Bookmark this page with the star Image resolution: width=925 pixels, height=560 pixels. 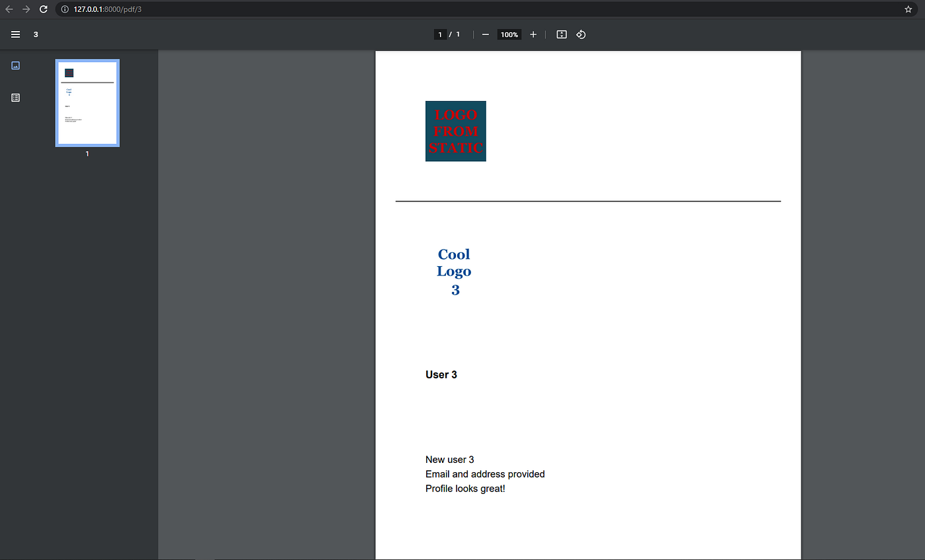(x=907, y=9)
